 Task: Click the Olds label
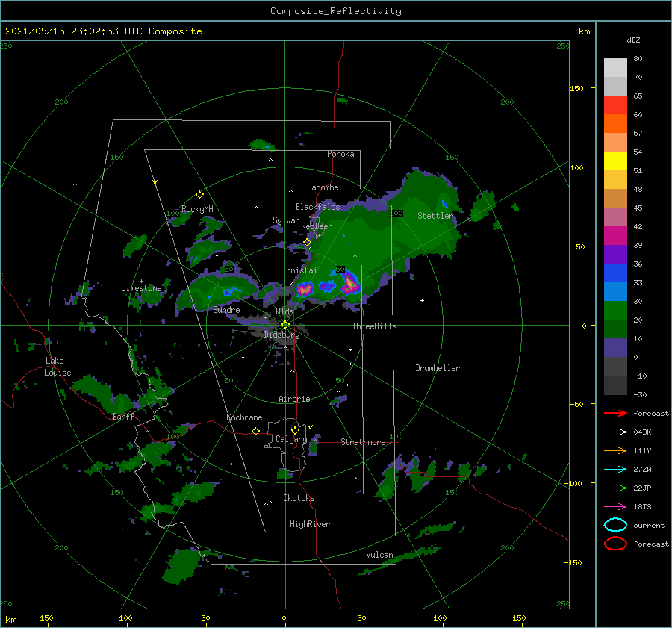tap(284, 311)
